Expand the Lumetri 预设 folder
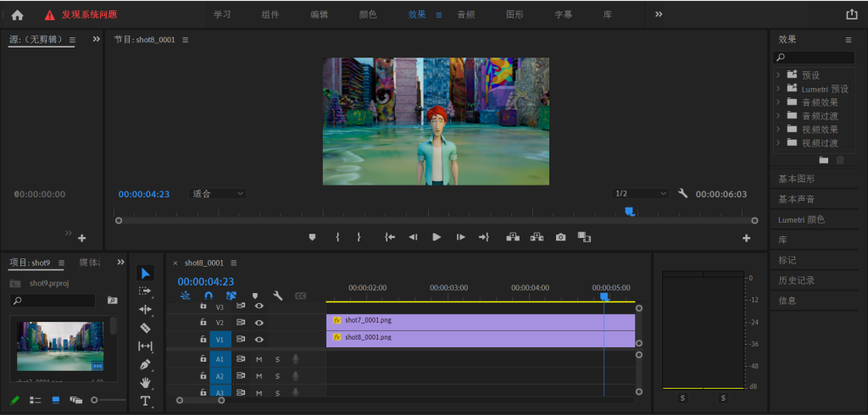The image size is (868, 415). pos(778,89)
